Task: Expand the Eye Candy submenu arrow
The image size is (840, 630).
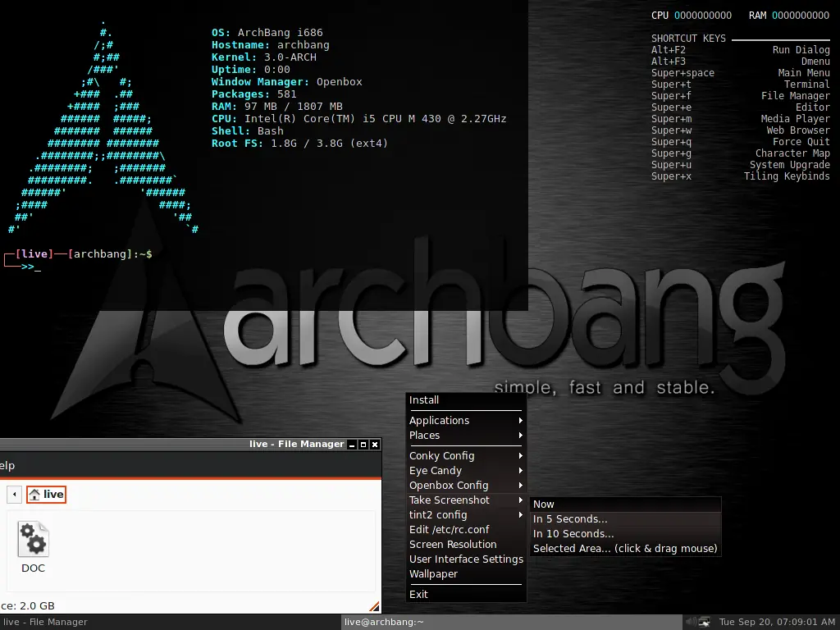Action: (520, 470)
